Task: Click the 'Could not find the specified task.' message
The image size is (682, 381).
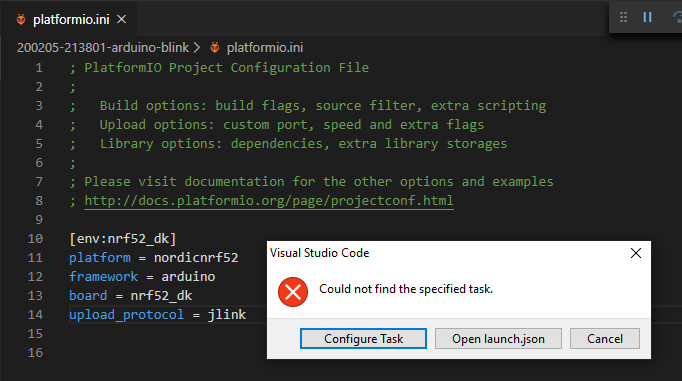Action: (x=406, y=289)
